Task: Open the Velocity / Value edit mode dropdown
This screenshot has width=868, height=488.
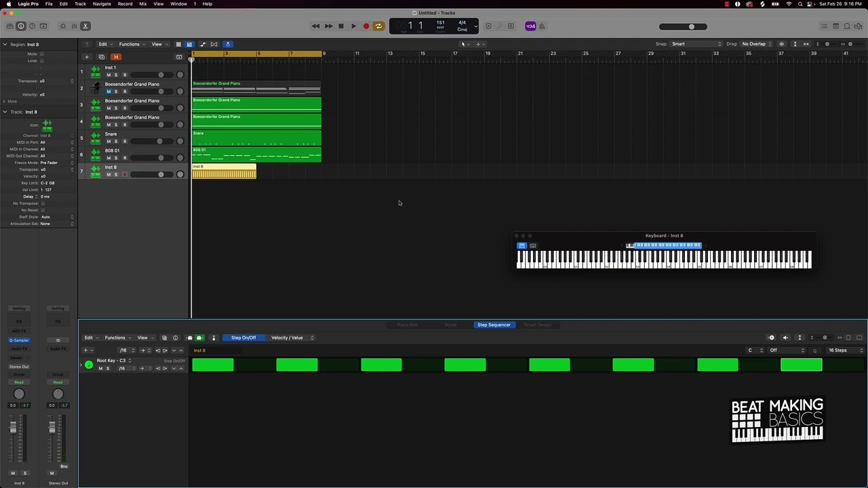Action: pos(292,338)
